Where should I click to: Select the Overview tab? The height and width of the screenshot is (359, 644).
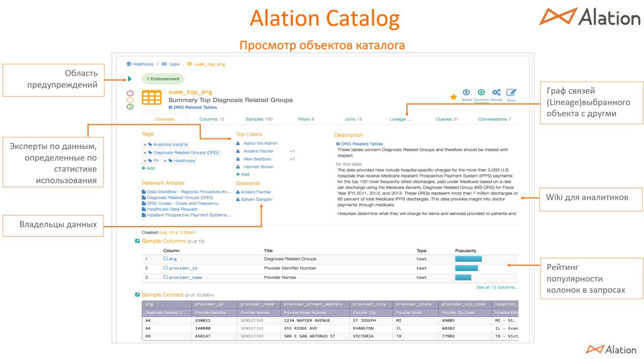(165, 119)
